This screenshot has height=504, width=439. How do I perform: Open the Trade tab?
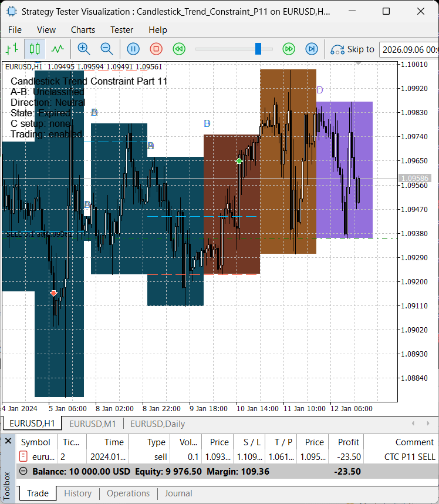tap(38, 493)
